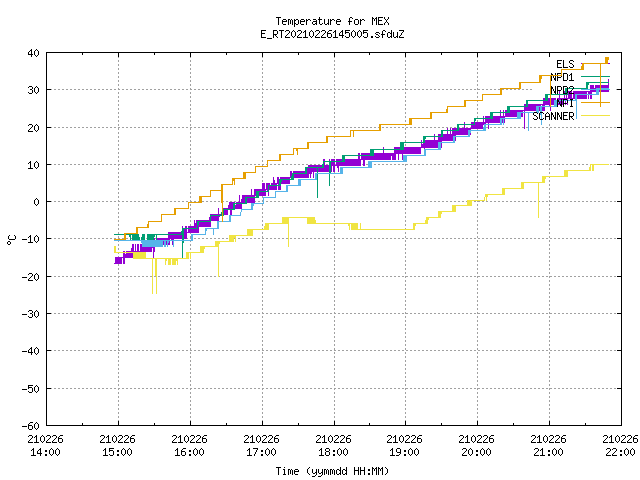This screenshot has height=480, width=640.
Task: Click the 'ELS' legend label
Action: 565,64
